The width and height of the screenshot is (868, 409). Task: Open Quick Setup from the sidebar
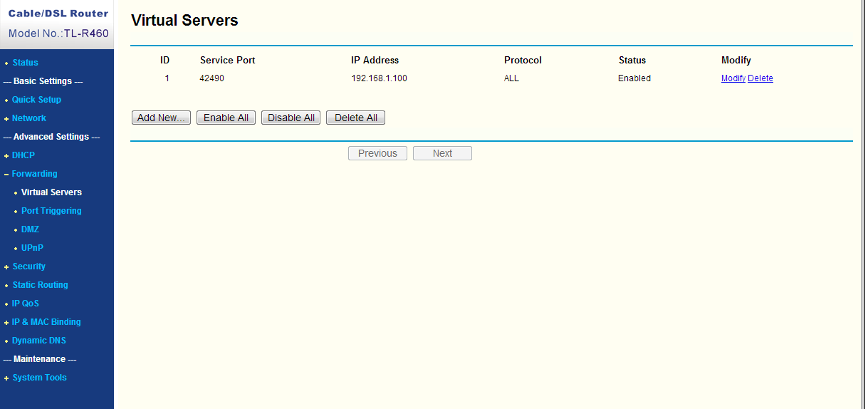pos(36,100)
